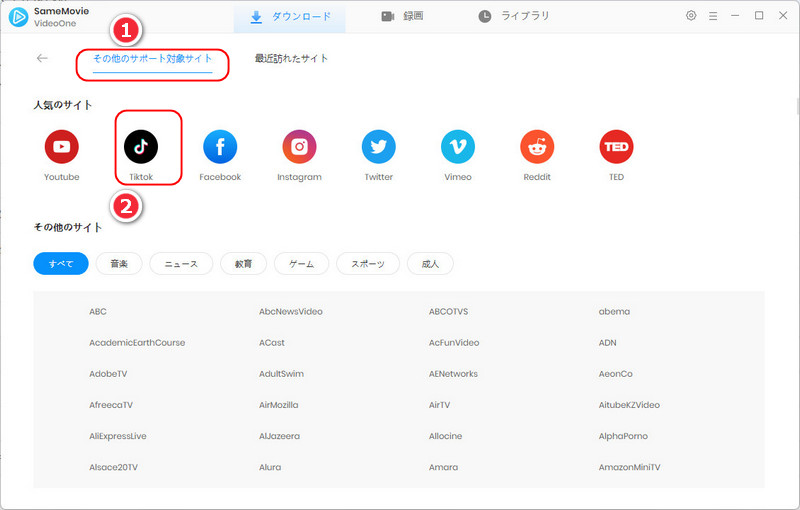
Task: Open the Reddit site icon
Action: pyautogui.click(x=537, y=147)
